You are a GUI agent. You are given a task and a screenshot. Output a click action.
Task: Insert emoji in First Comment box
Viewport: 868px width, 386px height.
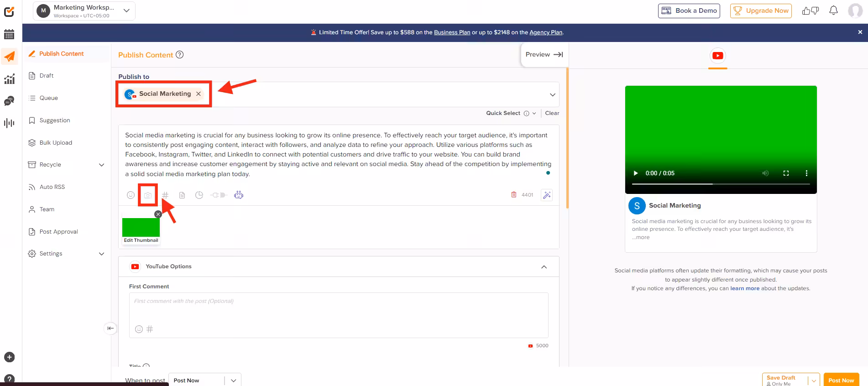pos(139,329)
